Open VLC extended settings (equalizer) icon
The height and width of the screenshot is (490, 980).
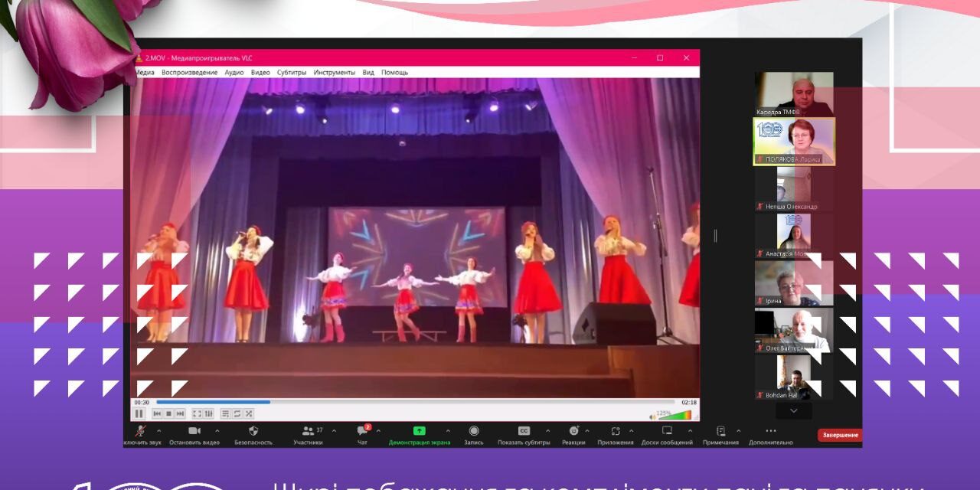coord(208,413)
